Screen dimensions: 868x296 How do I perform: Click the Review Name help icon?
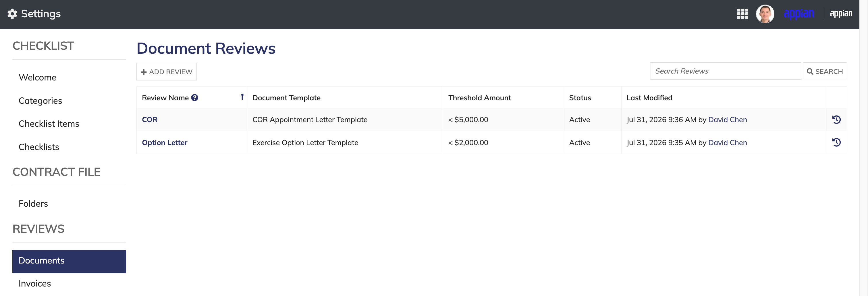tap(194, 98)
